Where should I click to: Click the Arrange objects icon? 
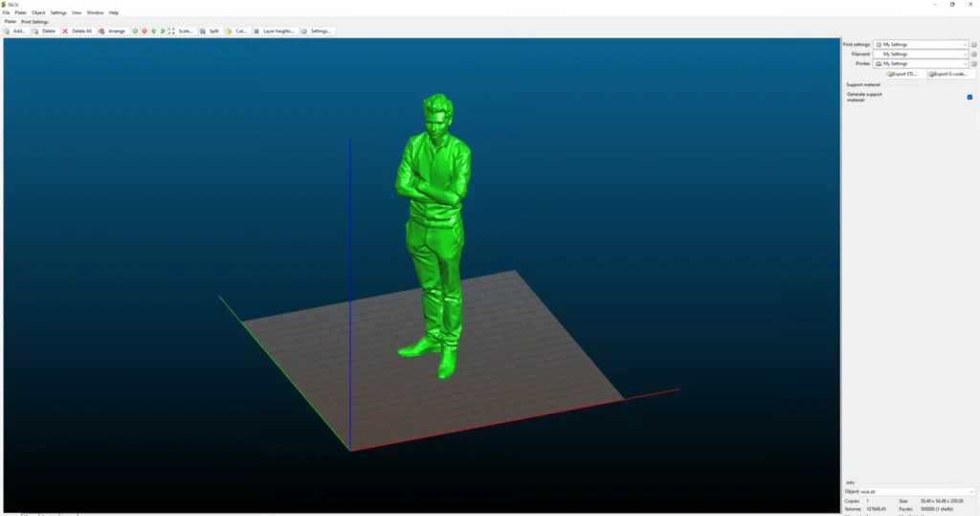pos(101,31)
